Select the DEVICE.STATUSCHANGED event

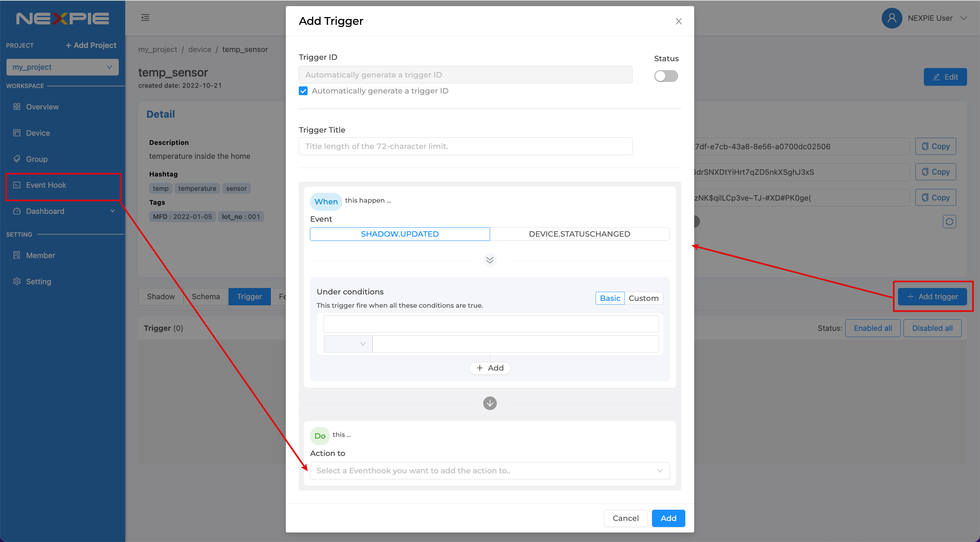pos(579,234)
